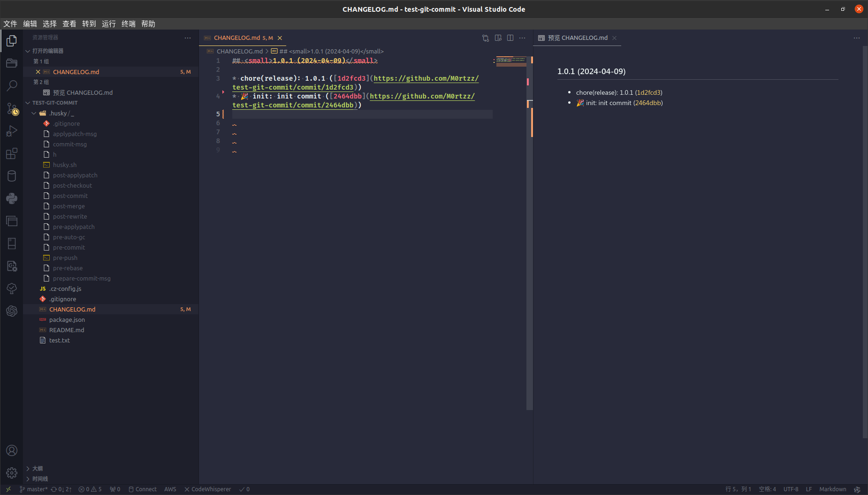The width and height of the screenshot is (868, 495).
Task: Close the CHANGELOG.md editor tab
Action: click(280, 38)
